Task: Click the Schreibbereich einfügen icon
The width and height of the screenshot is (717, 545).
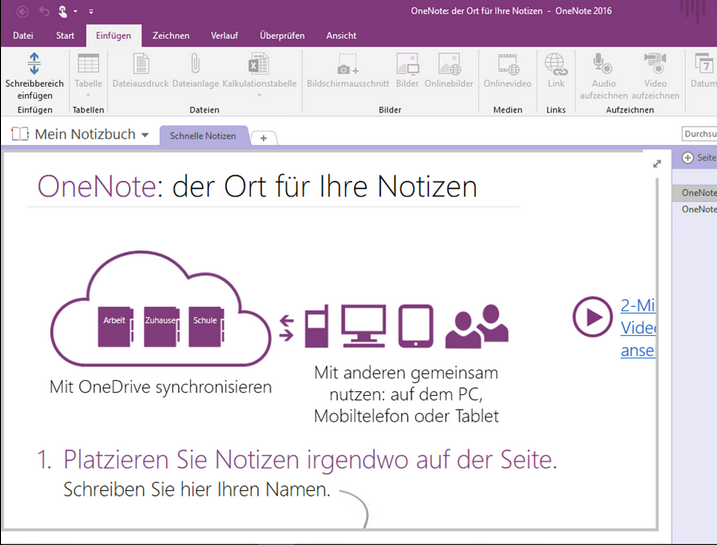Action: pos(34,64)
